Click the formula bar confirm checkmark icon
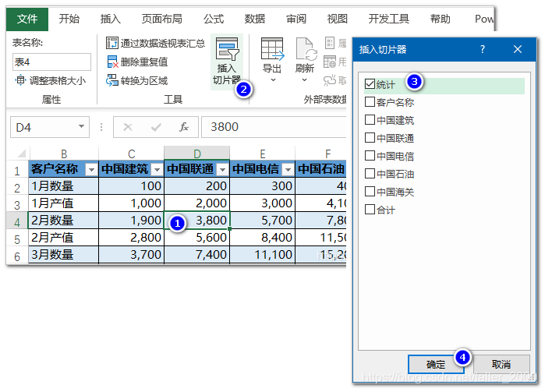This screenshot has width=545, height=392. pos(156,127)
